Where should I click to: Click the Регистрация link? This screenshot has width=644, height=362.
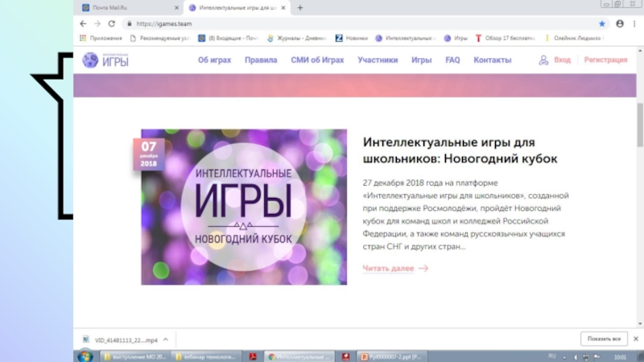(x=605, y=60)
